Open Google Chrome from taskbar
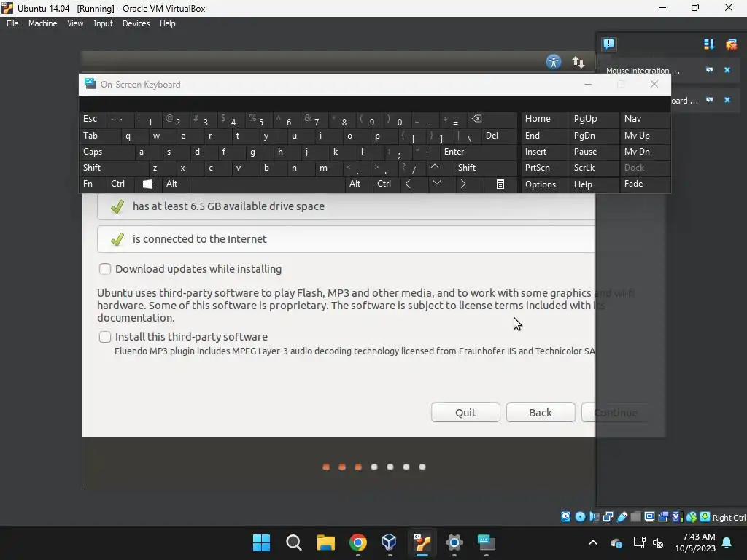 [357, 542]
